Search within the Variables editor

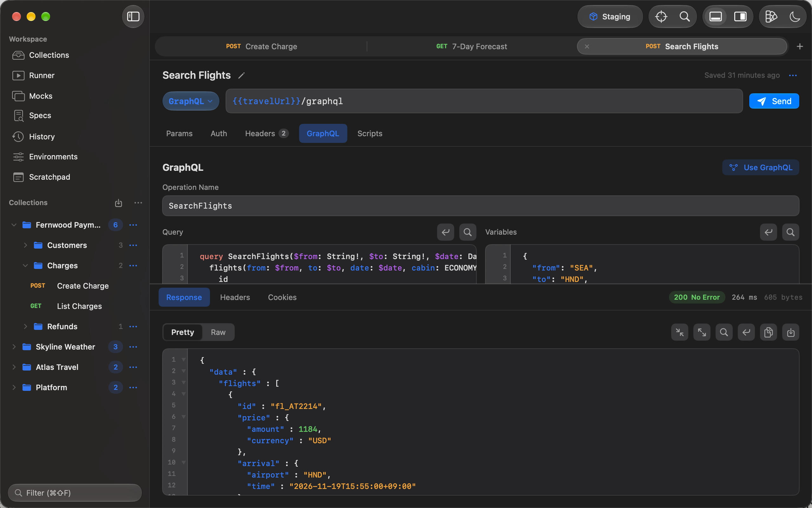[x=790, y=232]
